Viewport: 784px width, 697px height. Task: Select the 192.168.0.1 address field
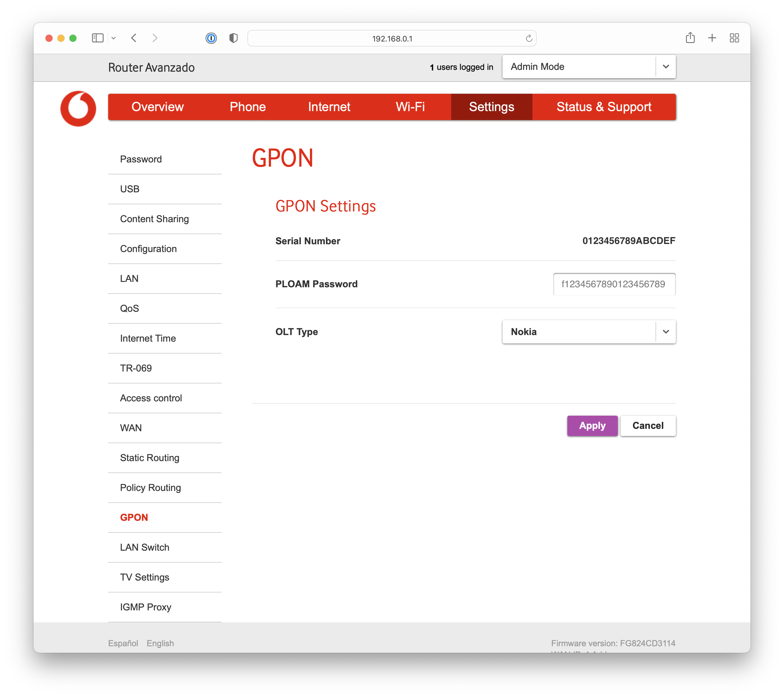(392, 38)
